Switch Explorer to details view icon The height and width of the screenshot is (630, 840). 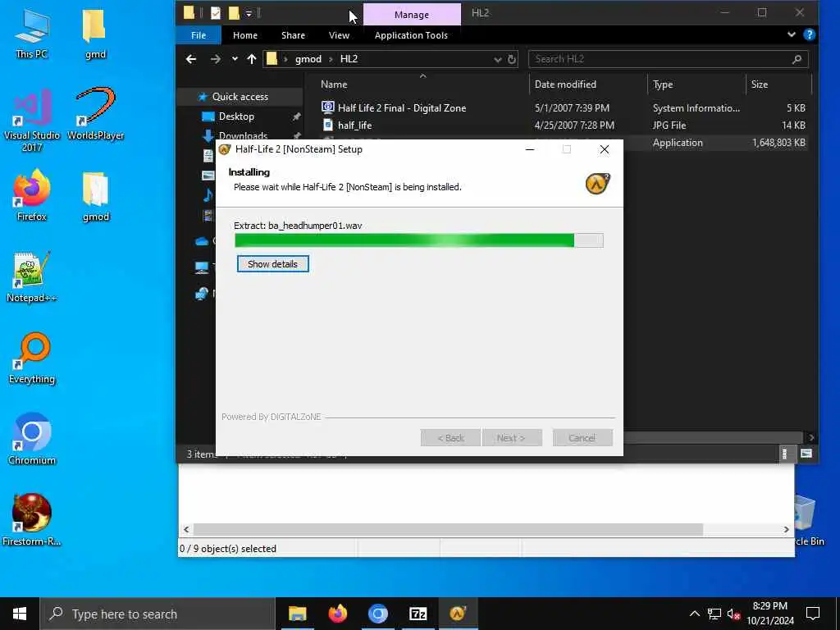tap(784, 454)
